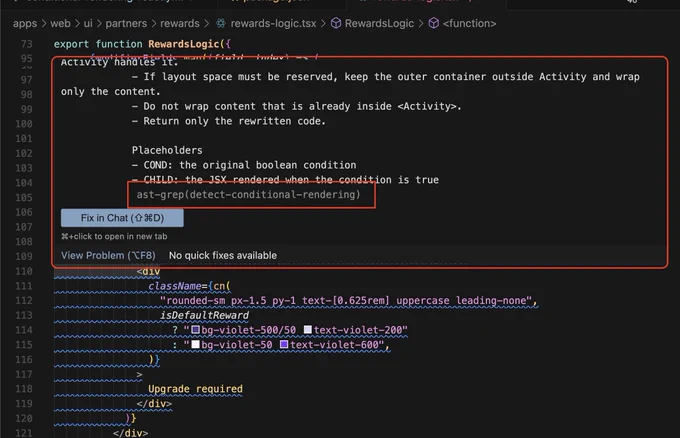The image size is (680, 438).
Task: Click line number 73 in gutter
Action: click(26, 44)
